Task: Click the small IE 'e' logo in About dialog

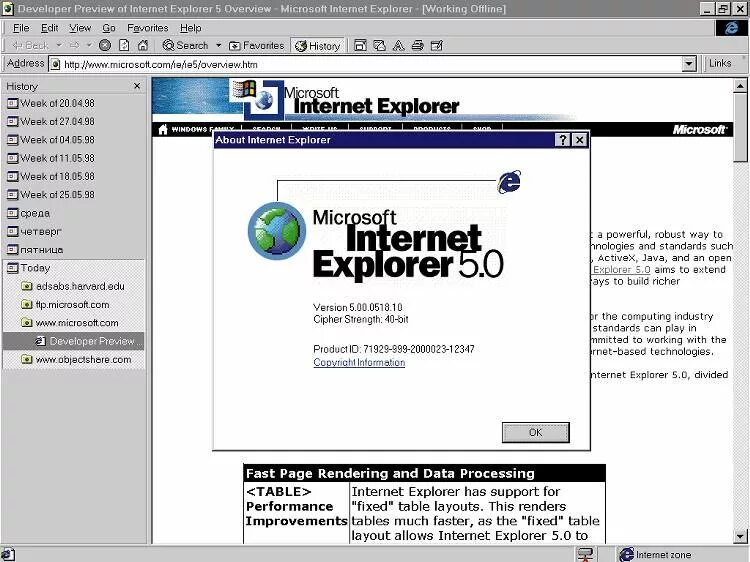Action: coord(509,182)
